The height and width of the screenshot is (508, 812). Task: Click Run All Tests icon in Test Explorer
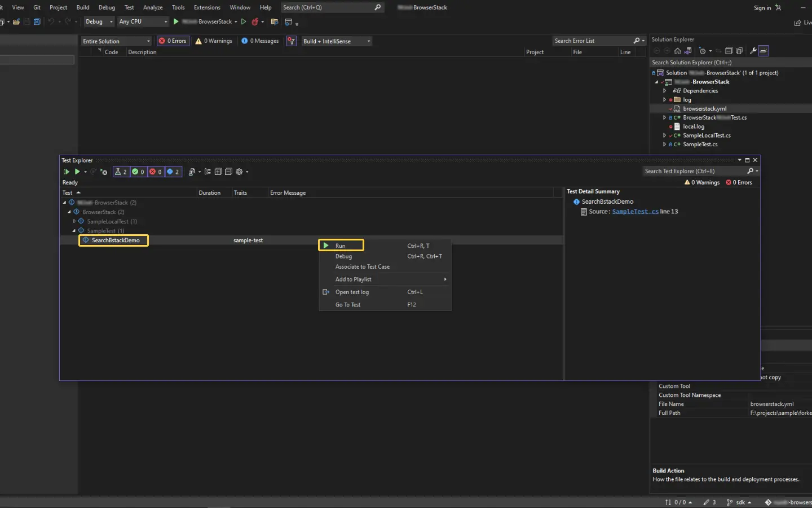coord(67,172)
